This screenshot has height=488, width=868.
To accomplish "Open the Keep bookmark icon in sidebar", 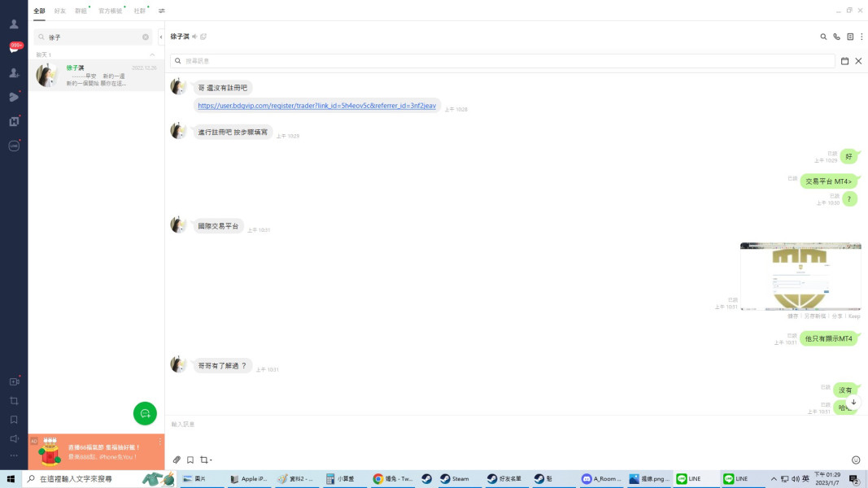I will coord(14,420).
